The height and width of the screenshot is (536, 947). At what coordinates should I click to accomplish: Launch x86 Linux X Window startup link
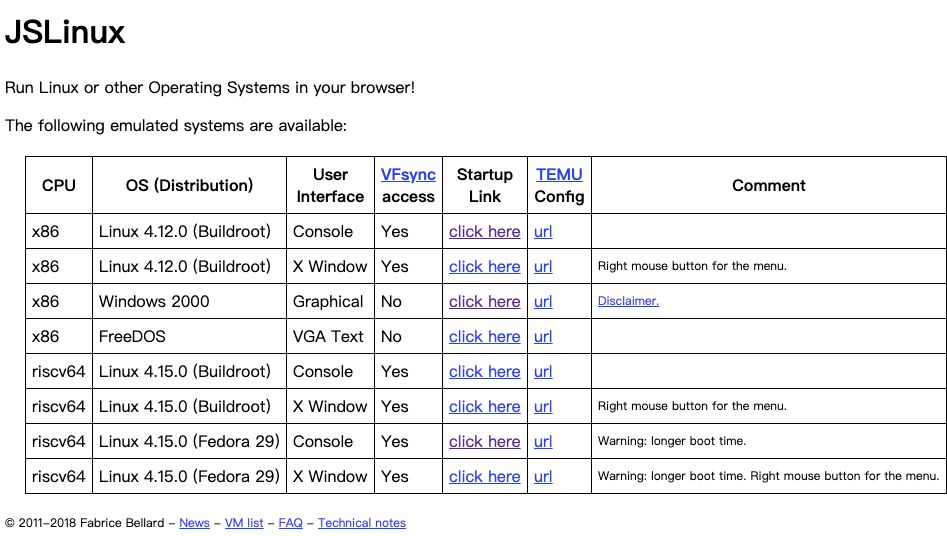[484, 267]
